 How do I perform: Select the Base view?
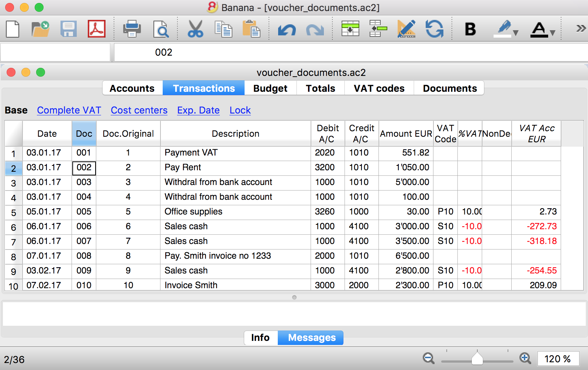point(16,110)
